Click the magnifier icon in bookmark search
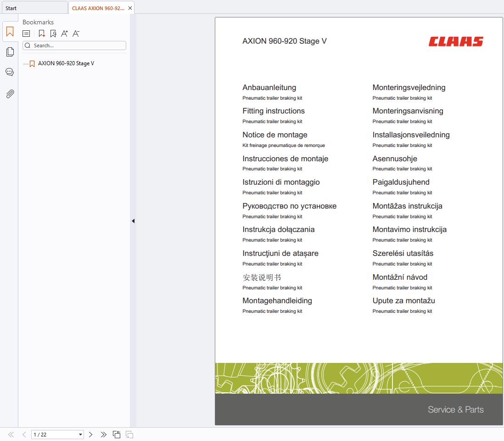 click(28, 45)
